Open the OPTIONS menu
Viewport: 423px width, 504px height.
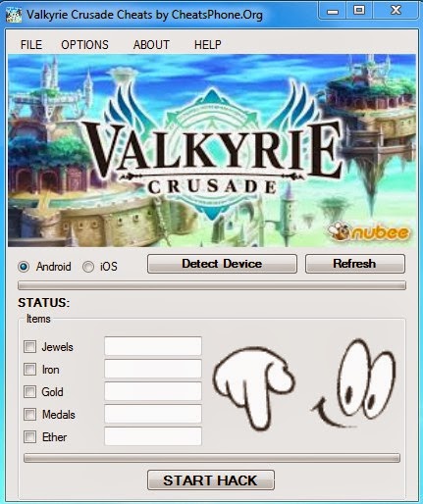pyautogui.click(x=84, y=45)
